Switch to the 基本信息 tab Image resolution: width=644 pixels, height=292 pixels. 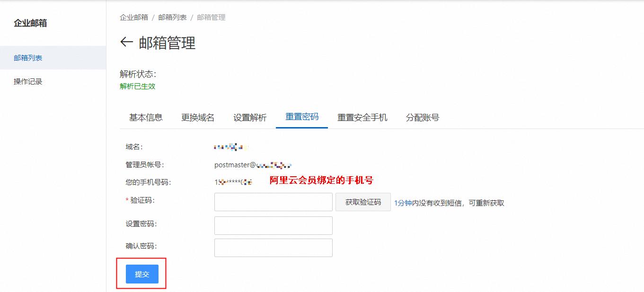tap(145, 118)
